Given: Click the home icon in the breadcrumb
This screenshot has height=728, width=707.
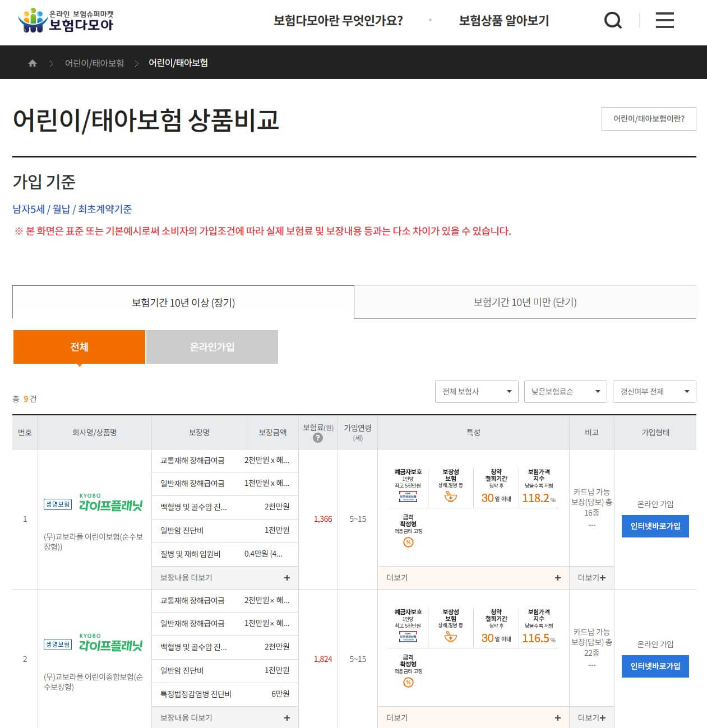Looking at the screenshot, I should pos(32,63).
